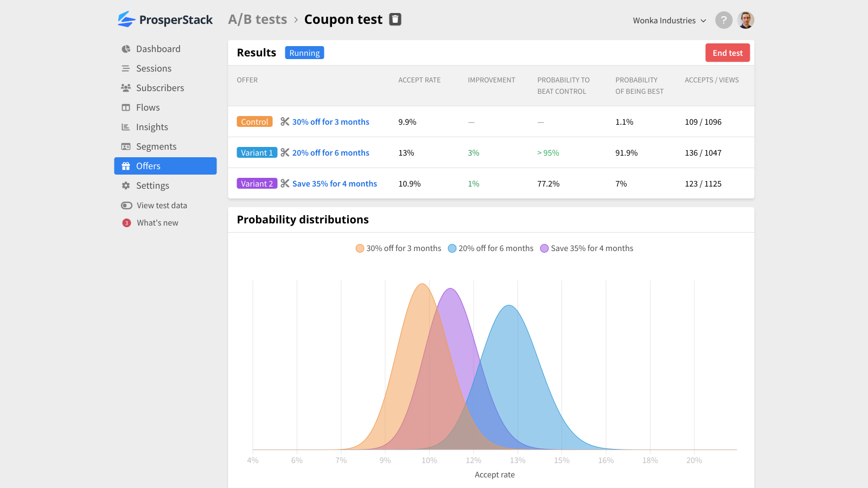
Task: Open the Segments sidebar item
Action: [x=156, y=146]
